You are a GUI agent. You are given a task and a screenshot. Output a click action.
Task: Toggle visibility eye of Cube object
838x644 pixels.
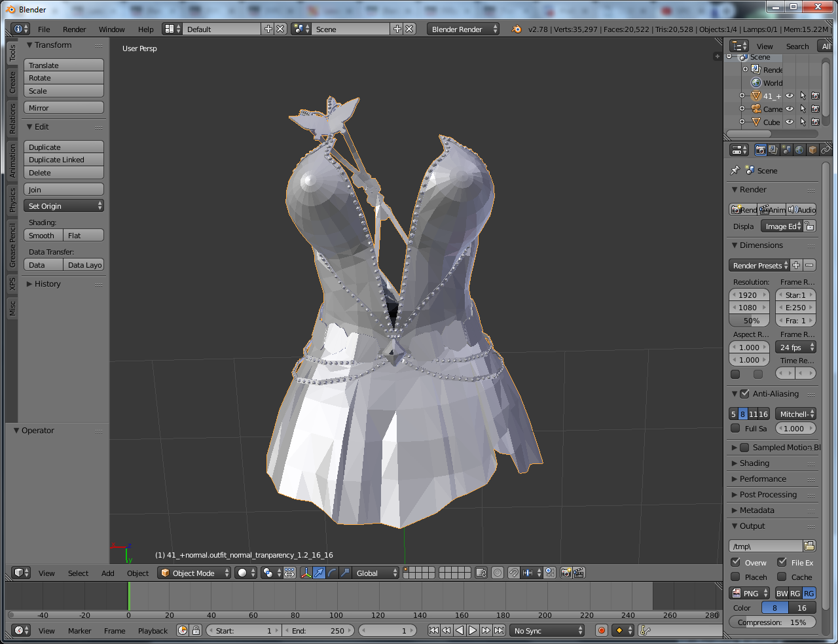coord(790,122)
